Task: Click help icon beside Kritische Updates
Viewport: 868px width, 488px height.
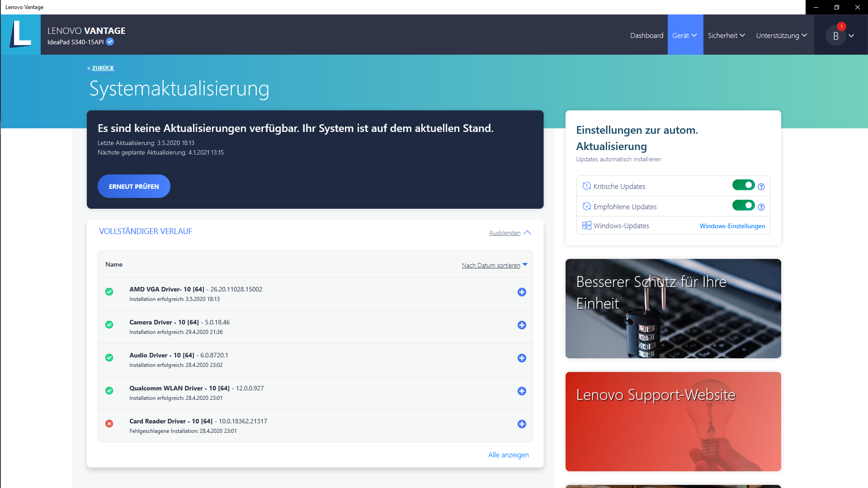Action: click(761, 187)
